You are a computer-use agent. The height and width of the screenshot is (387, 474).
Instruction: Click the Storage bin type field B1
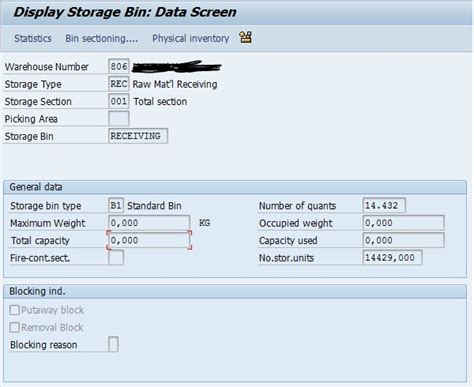click(x=116, y=205)
